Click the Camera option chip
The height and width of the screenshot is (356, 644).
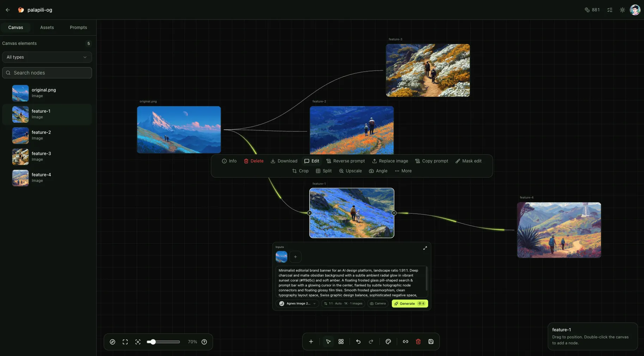point(378,304)
